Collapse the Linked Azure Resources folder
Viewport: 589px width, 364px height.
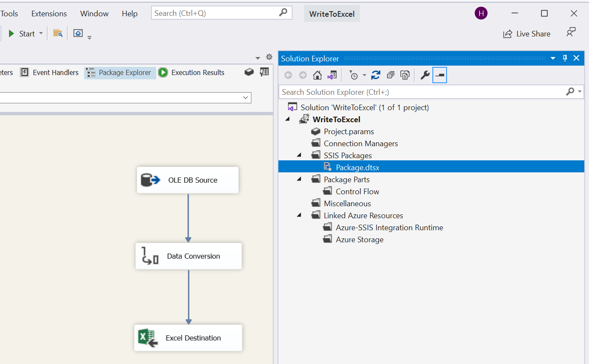[299, 215]
